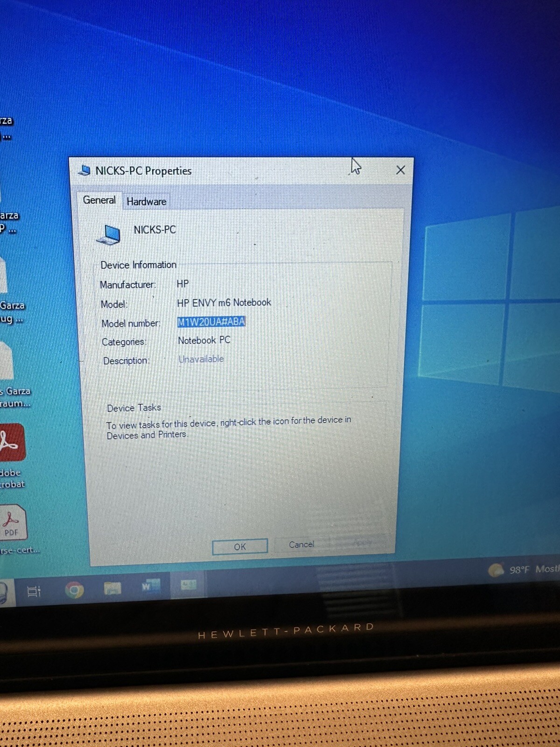Select the General tab
560x747 pixels.
click(99, 200)
